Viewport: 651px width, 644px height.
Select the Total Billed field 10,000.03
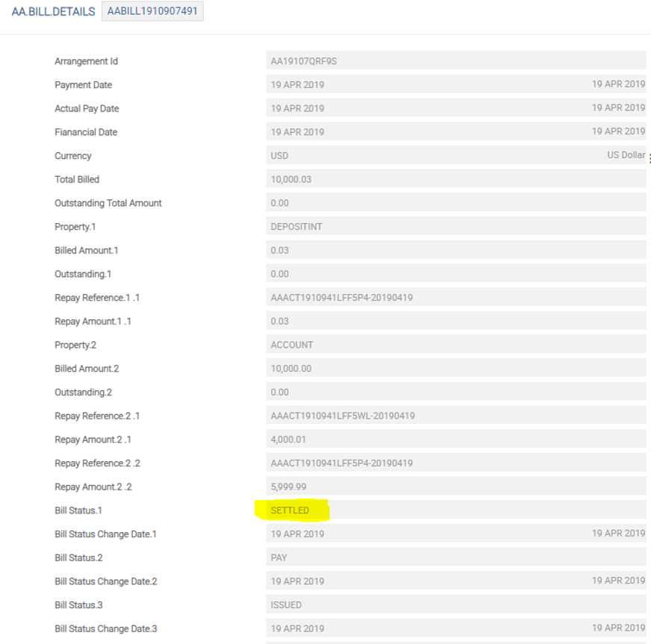pos(455,180)
